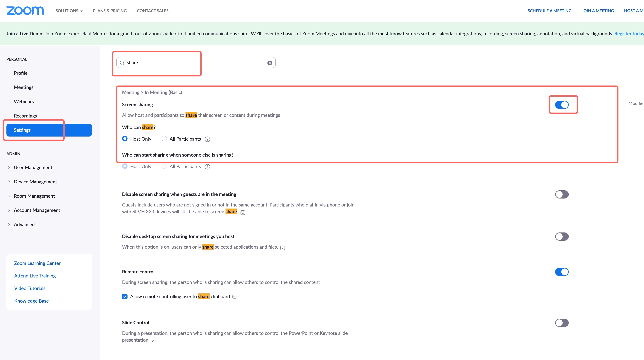Select All Participants under Who can share
The width and height of the screenshot is (644, 360).
[164, 139]
